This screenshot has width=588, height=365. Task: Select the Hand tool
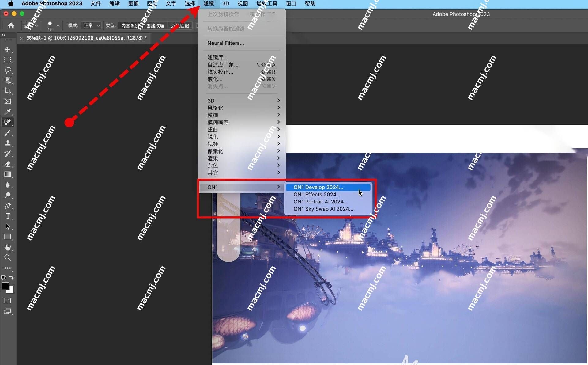(x=8, y=247)
